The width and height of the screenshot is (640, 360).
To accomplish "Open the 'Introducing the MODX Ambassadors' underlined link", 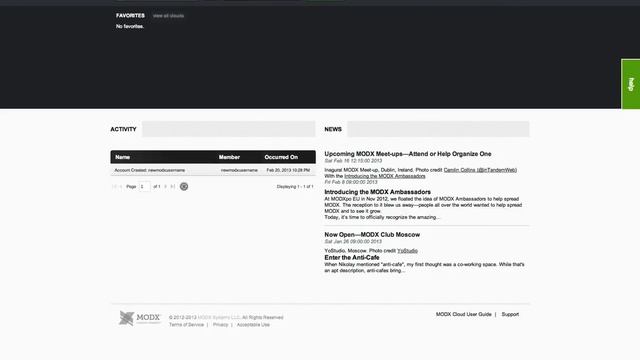I will click(384, 176).
